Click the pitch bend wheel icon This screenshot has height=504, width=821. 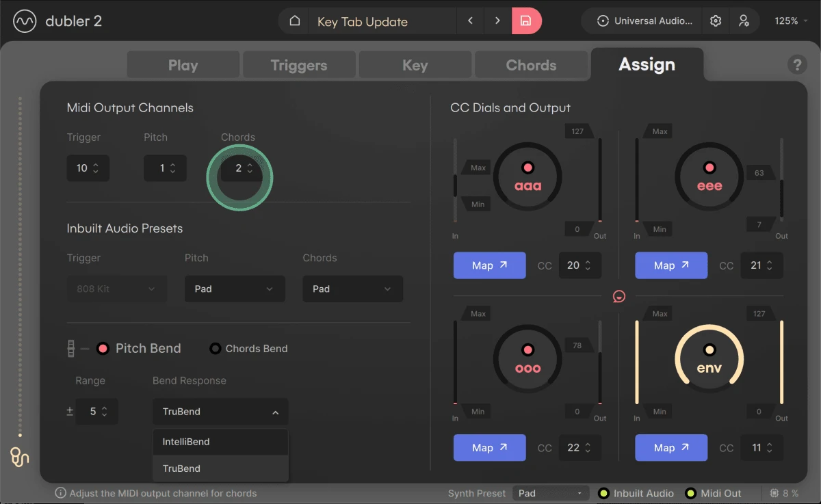[x=70, y=349]
